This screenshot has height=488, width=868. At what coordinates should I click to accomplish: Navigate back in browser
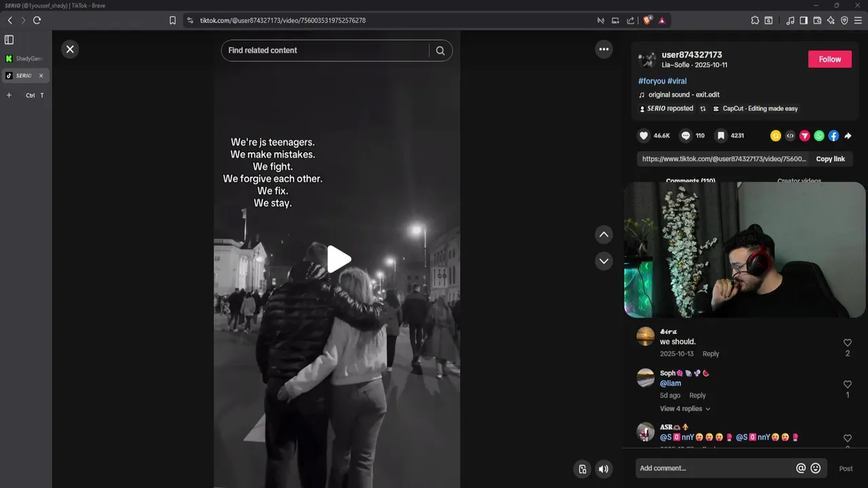click(x=9, y=20)
